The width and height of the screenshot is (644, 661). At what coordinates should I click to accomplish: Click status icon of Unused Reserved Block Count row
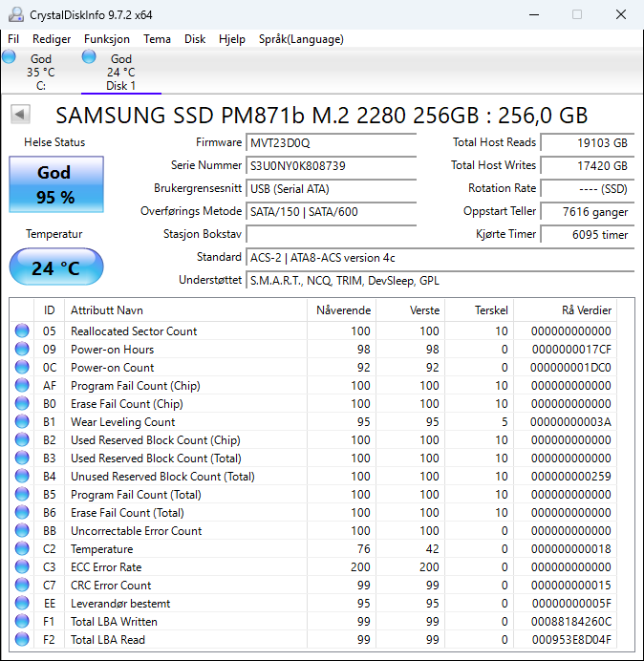click(22, 476)
